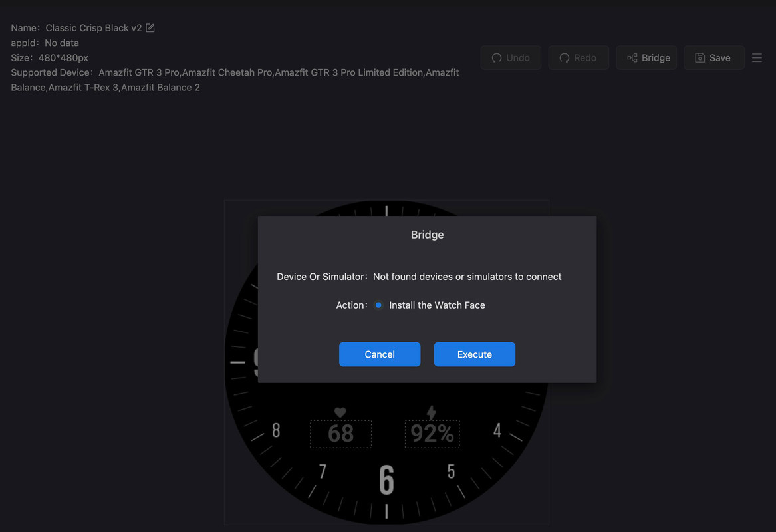Select the heart rate value 68 widget
This screenshot has width=776, height=532.
340,434
